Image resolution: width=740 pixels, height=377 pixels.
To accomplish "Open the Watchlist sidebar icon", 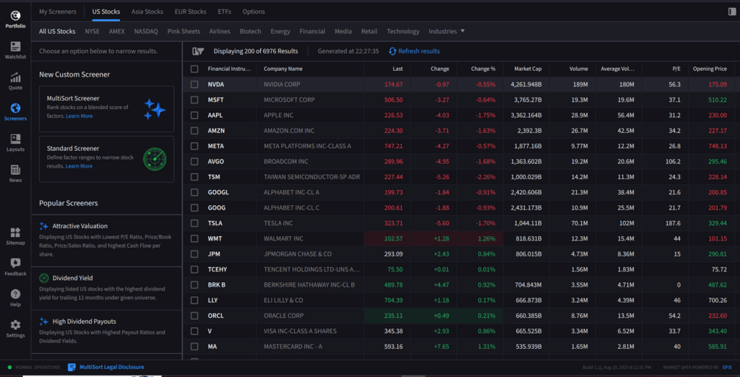I will point(15,46).
